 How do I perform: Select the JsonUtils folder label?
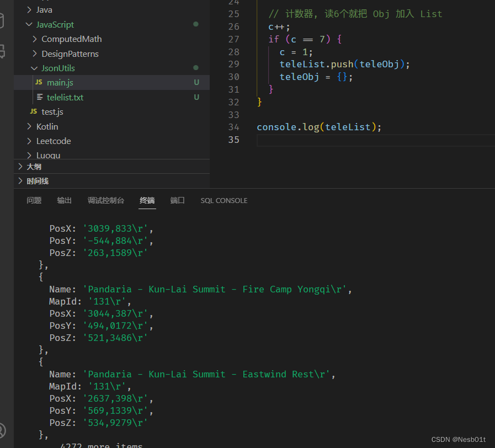point(58,68)
